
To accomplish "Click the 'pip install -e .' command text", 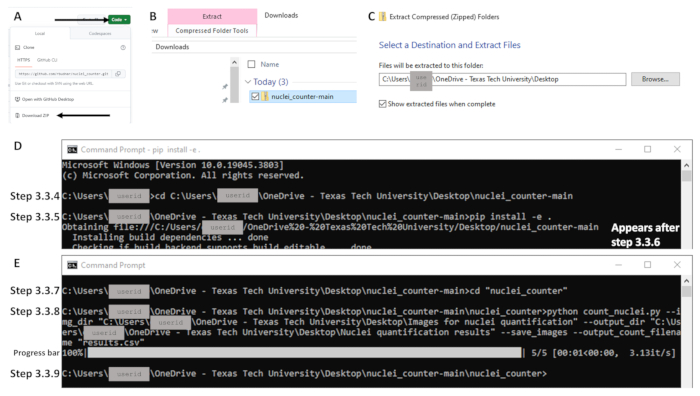I will pos(510,217).
